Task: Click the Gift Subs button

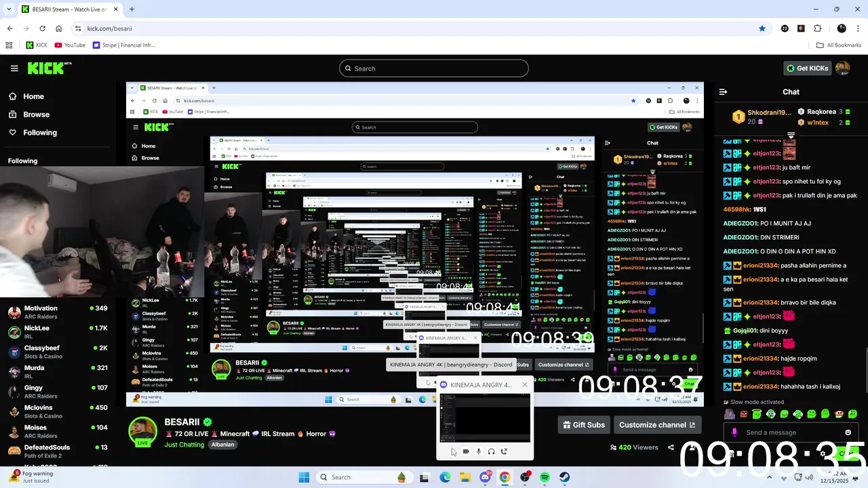Action: [x=583, y=425]
